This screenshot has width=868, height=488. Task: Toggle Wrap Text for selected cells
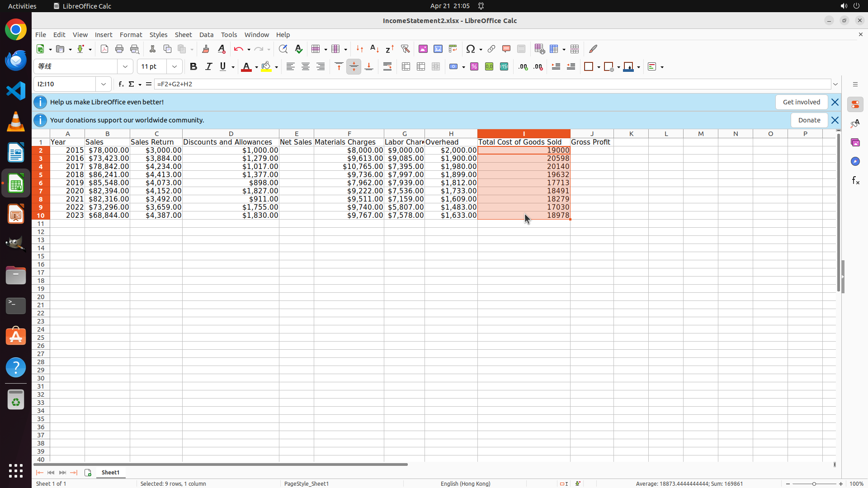pos(387,66)
